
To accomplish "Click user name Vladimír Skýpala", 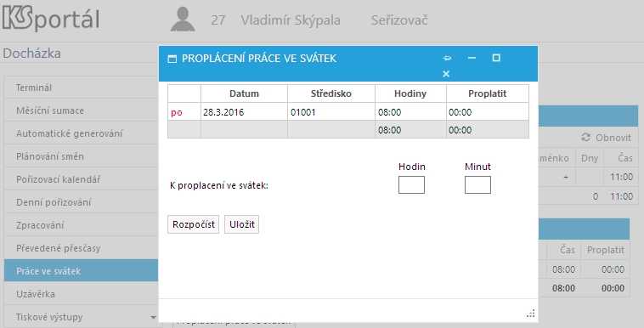I will 291,20.
